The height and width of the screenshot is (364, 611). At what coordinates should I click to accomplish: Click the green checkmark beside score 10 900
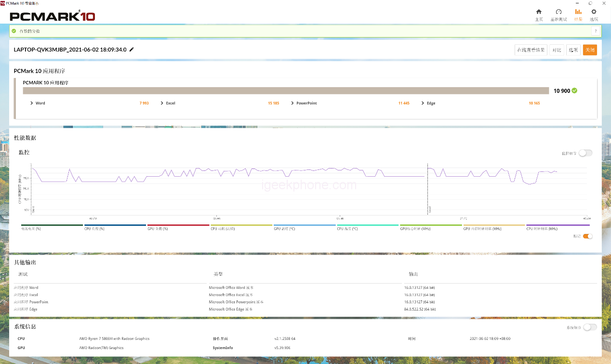coord(574,91)
